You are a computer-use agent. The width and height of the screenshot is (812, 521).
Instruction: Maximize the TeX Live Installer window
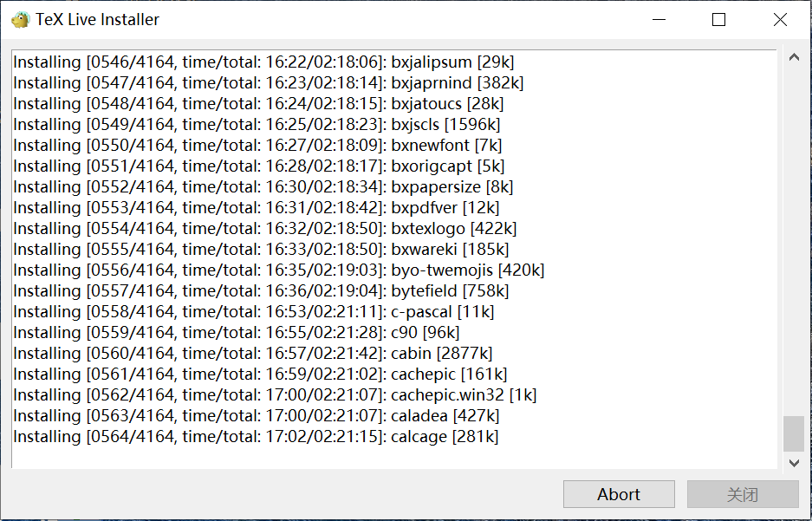tap(718, 19)
